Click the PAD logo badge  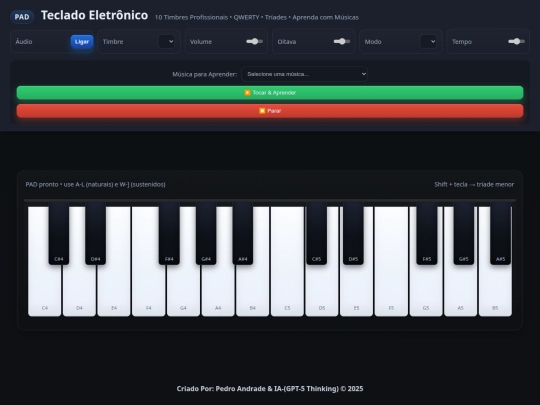[22, 17]
